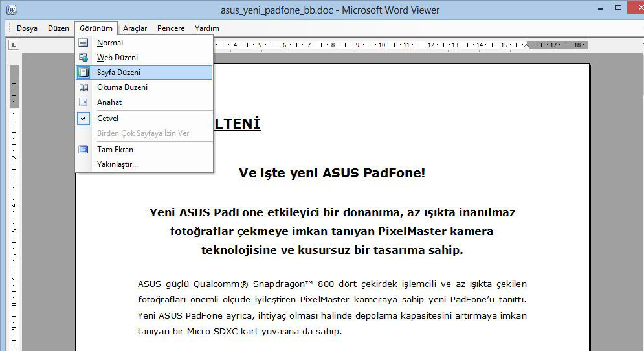The image size is (644, 351).
Task: Click the Tam Ekran screen icon
Action: coord(83,149)
